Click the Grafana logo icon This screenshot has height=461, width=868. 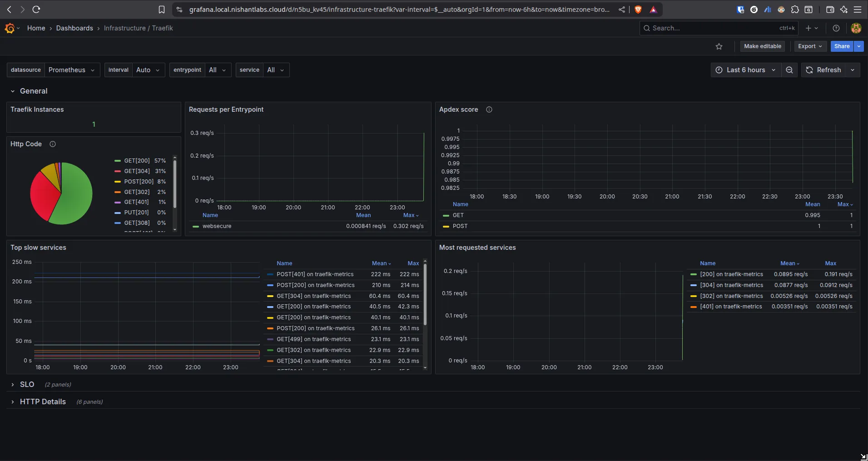point(10,28)
